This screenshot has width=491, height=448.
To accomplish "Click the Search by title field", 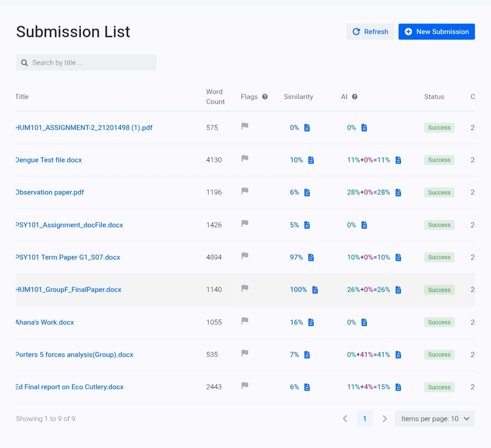I will coord(86,63).
